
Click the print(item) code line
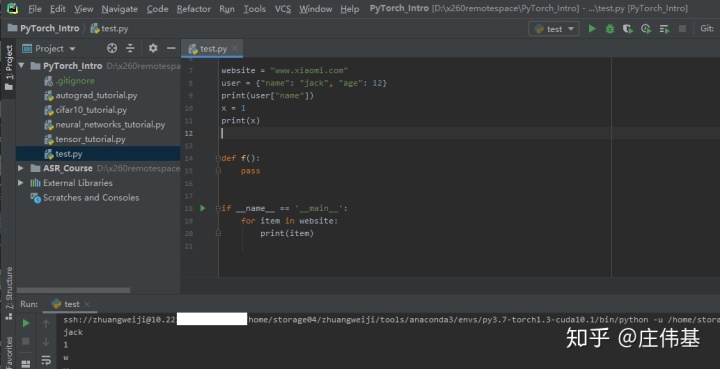coord(287,233)
